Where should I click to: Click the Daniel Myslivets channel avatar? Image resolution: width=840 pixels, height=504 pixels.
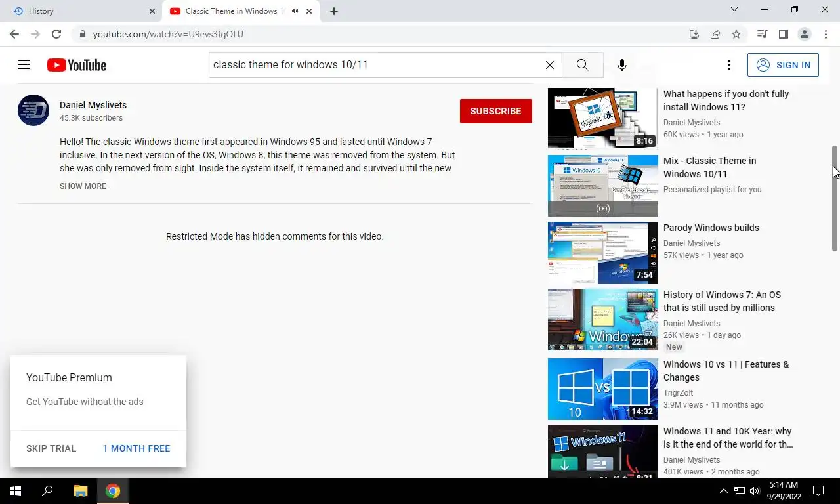point(33,110)
